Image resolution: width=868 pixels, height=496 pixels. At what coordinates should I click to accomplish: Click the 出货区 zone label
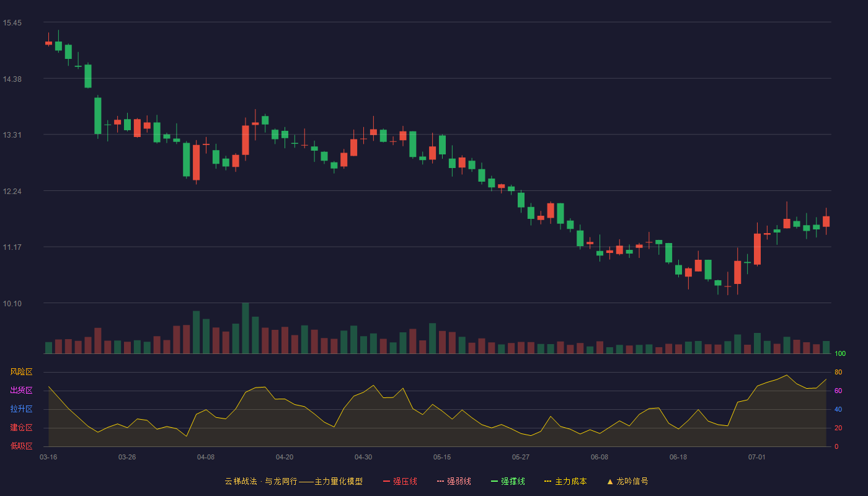pos(21,391)
